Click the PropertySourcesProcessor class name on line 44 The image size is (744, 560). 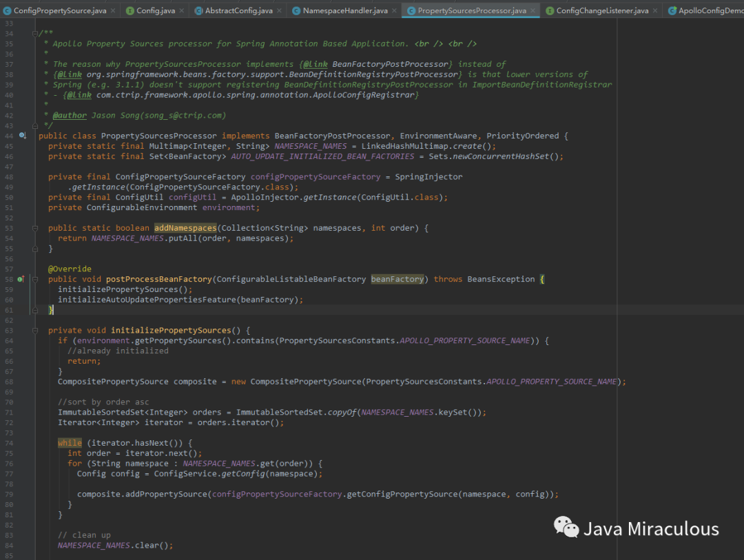(158, 136)
